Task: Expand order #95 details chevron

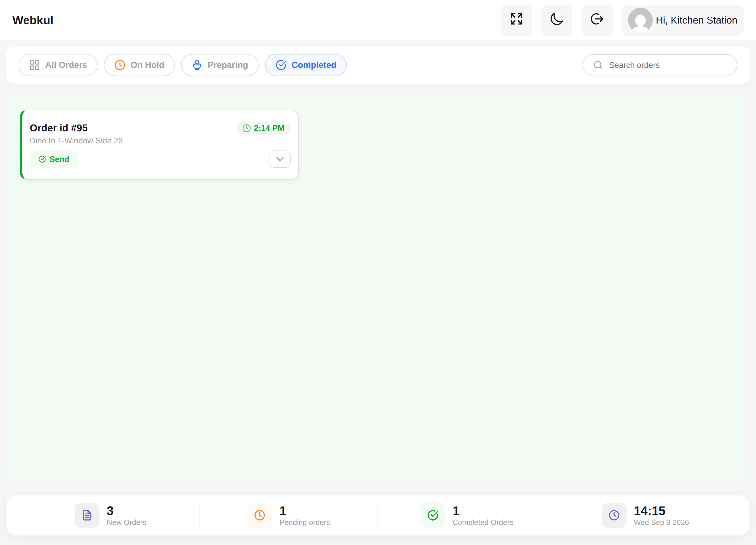Action: pos(280,159)
